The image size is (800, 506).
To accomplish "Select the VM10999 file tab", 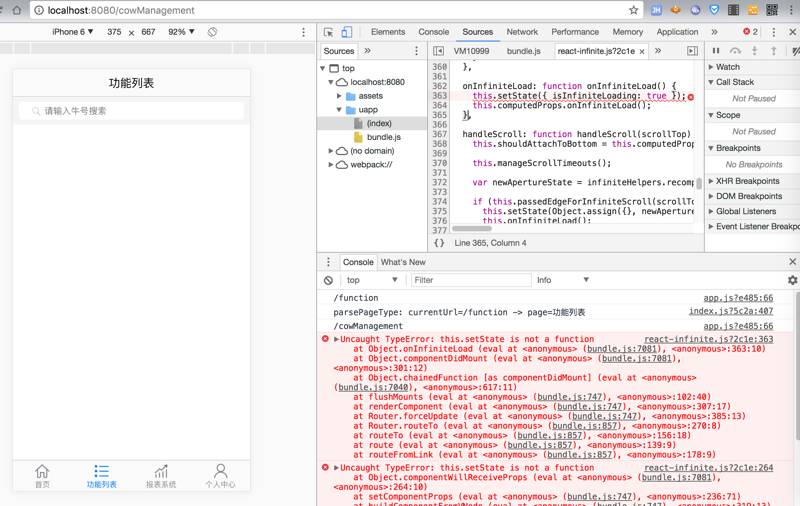I will [x=471, y=51].
